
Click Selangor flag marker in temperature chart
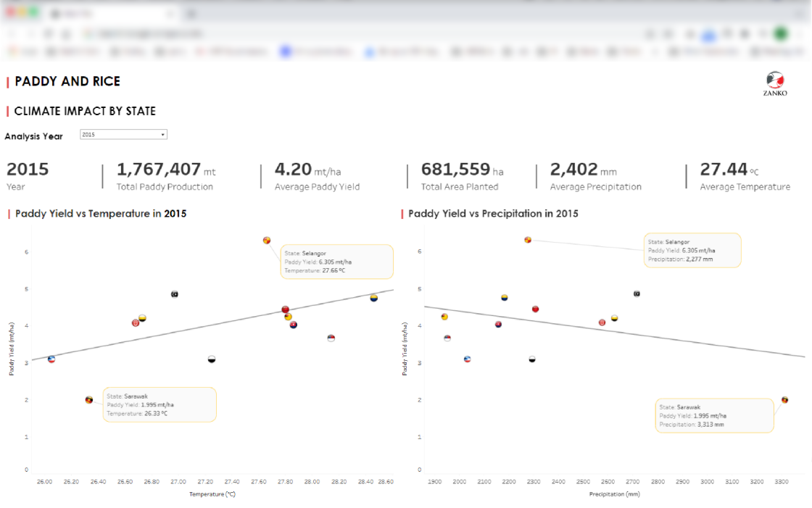[267, 241]
